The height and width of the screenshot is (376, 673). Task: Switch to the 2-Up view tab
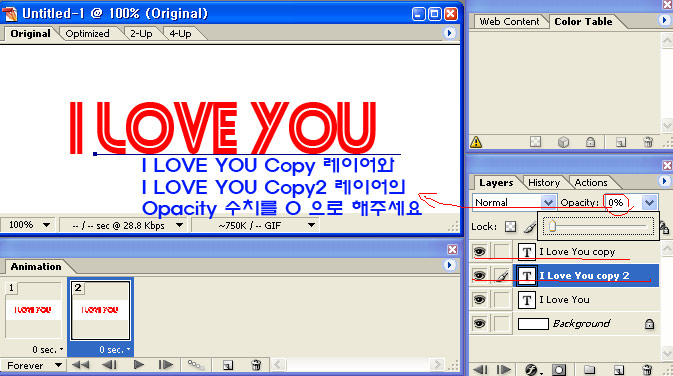tap(141, 33)
